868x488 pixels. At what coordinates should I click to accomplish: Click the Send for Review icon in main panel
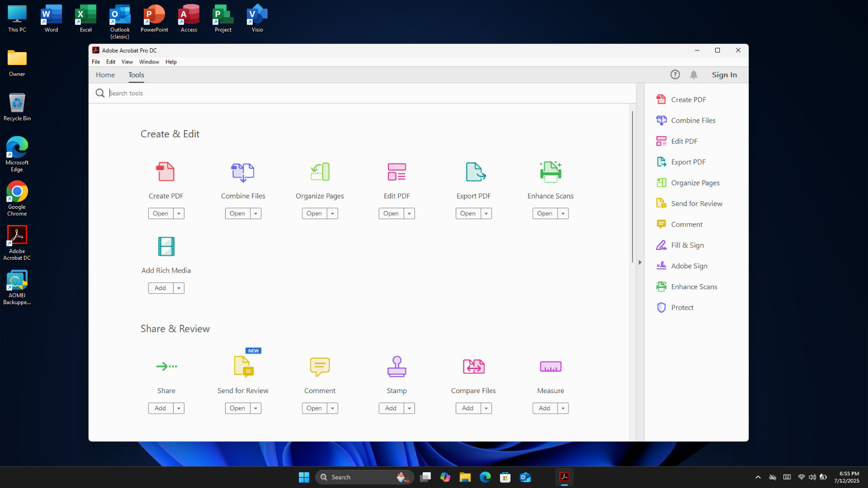[243, 367]
